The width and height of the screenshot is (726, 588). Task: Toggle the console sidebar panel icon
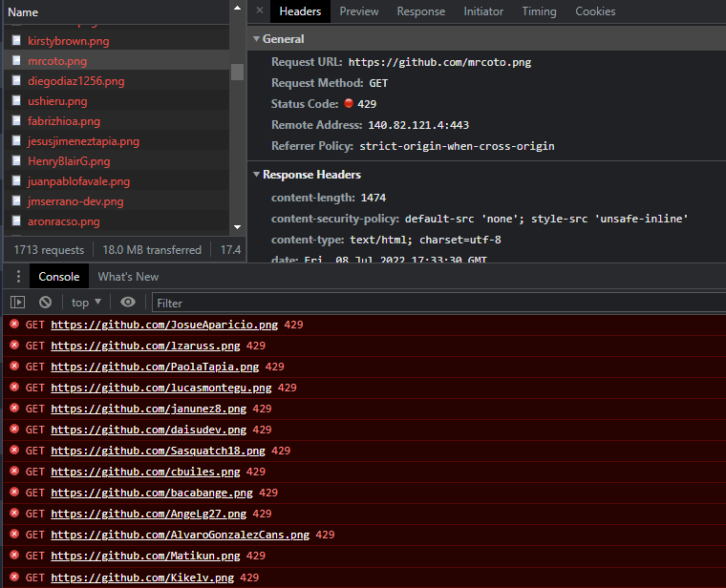(17, 303)
